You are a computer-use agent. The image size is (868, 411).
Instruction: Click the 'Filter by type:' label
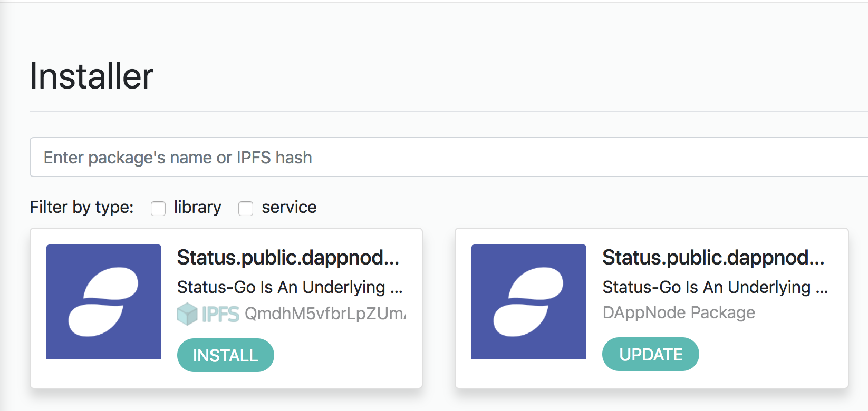click(x=82, y=207)
